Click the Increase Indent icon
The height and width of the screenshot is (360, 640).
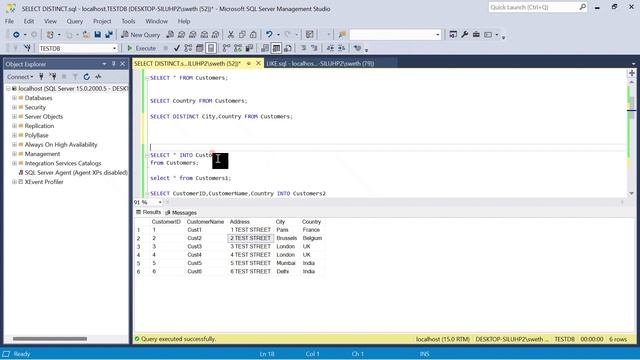[x=342, y=48]
